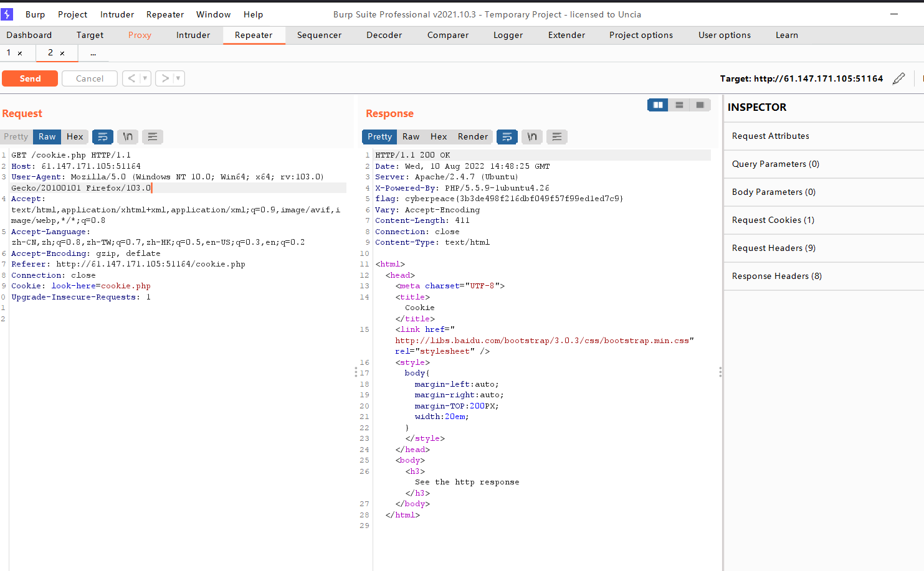
Task: Expand Request Cookies (1) section
Action: (x=824, y=220)
